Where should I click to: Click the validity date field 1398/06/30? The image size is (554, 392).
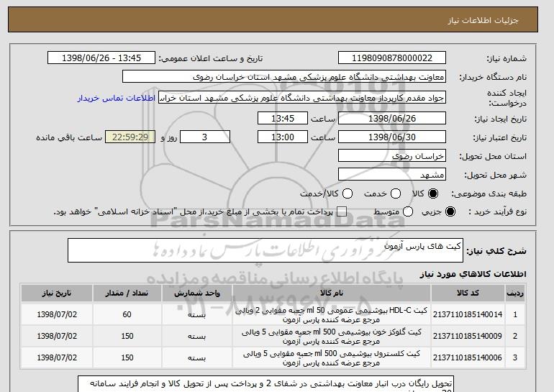point(392,137)
